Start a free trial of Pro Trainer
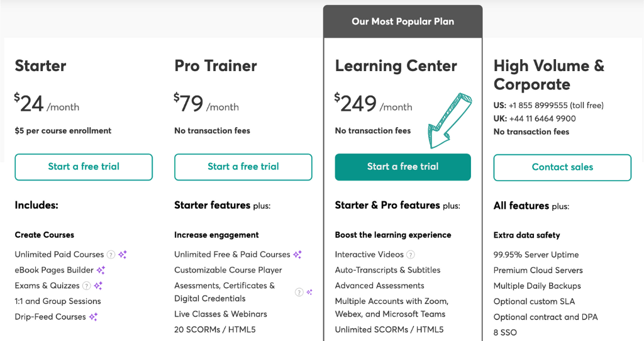This screenshot has width=644, height=341. 243,167
